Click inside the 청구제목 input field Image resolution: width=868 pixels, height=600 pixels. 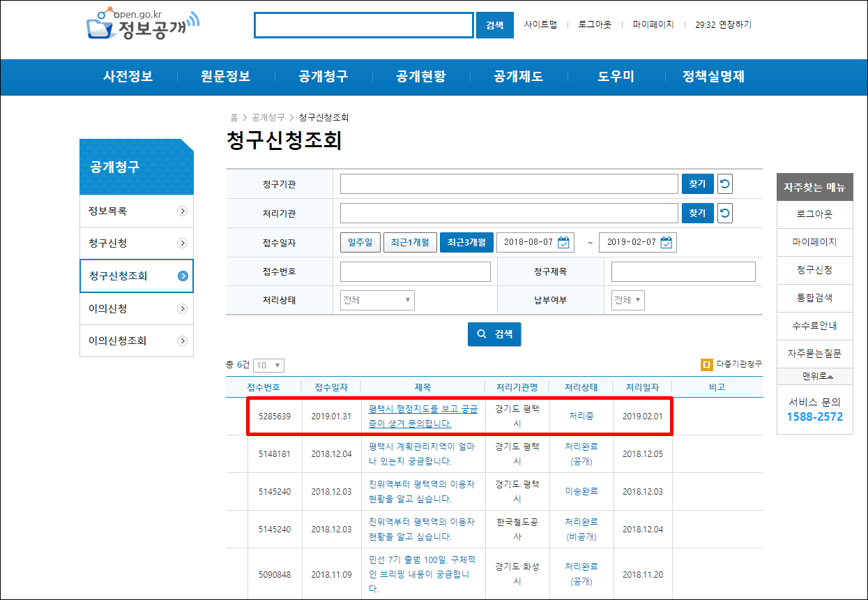(x=683, y=271)
